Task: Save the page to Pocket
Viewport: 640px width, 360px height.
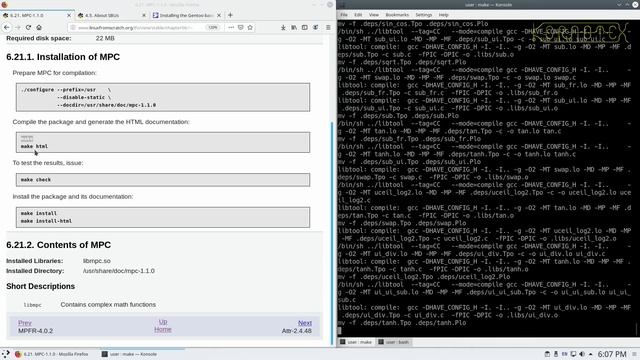Action: point(240,27)
